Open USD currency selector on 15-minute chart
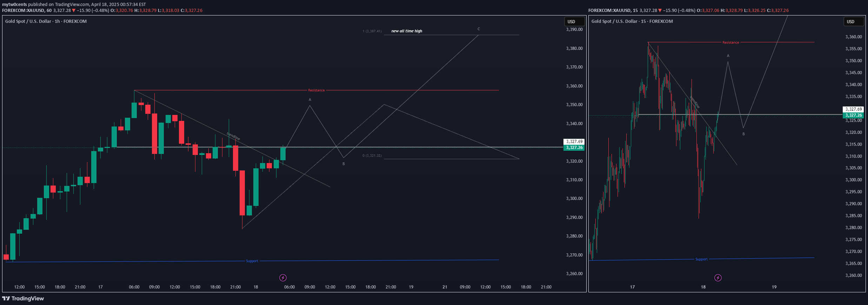Image resolution: width=868 pixels, height=305 pixels. (853, 21)
